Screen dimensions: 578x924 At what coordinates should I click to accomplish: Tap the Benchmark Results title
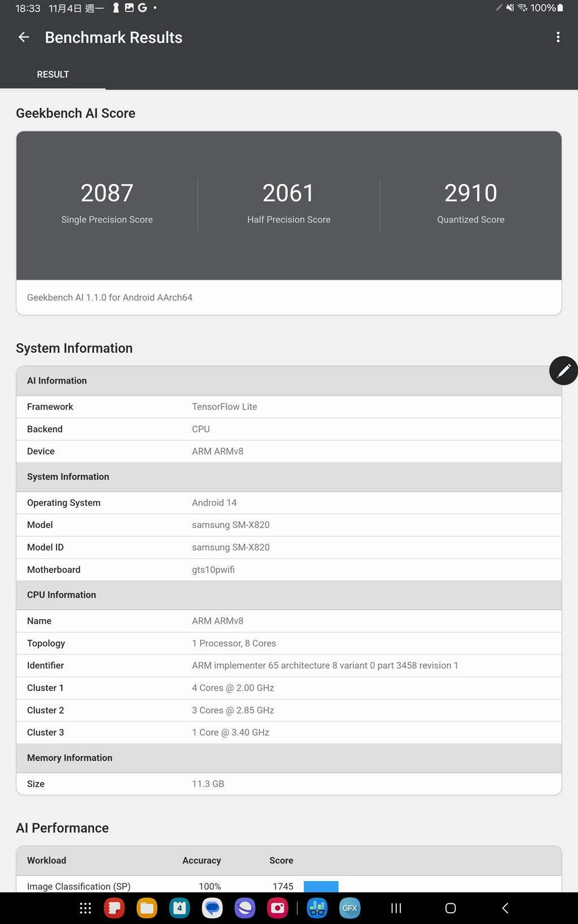coord(114,37)
